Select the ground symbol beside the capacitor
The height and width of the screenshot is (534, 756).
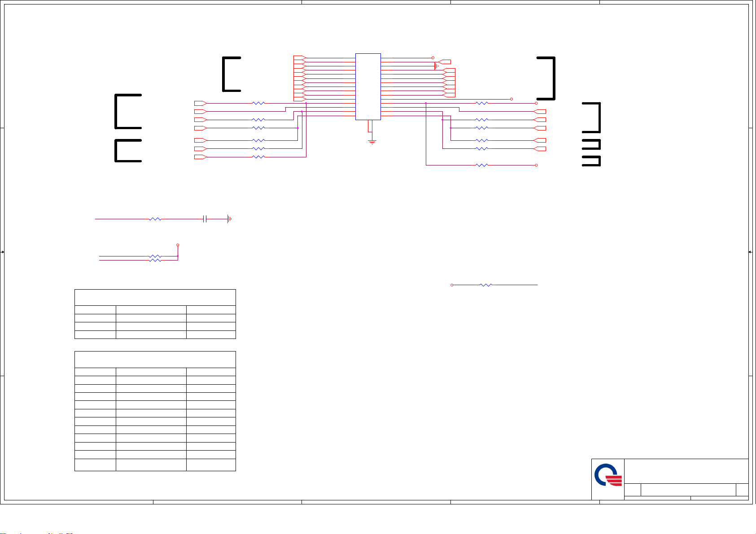(x=229, y=219)
